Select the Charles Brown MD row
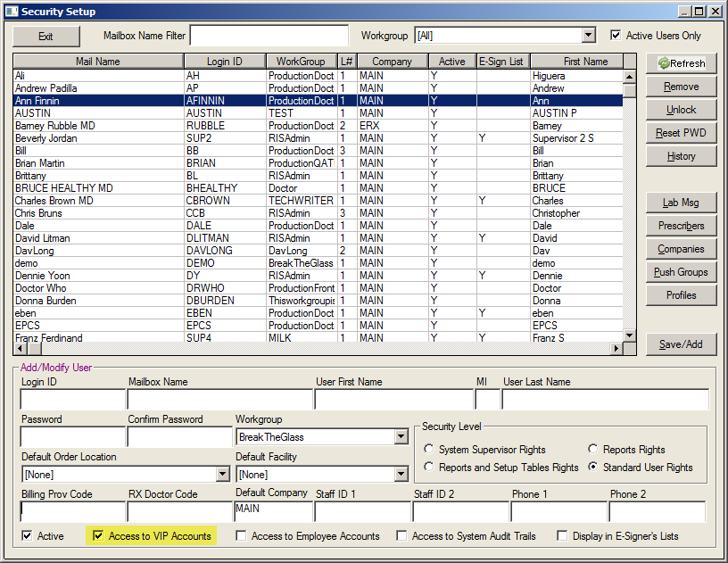 tap(318, 201)
